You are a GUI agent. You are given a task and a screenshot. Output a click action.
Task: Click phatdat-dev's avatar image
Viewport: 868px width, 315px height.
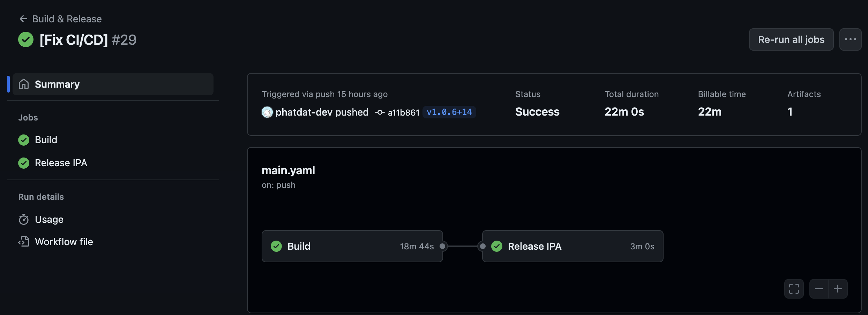tap(267, 112)
